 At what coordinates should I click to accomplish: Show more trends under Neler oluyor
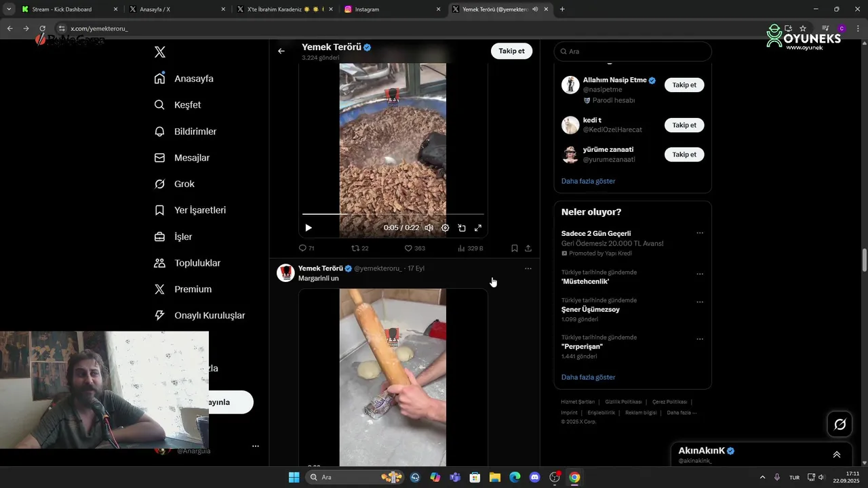click(x=588, y=377)
